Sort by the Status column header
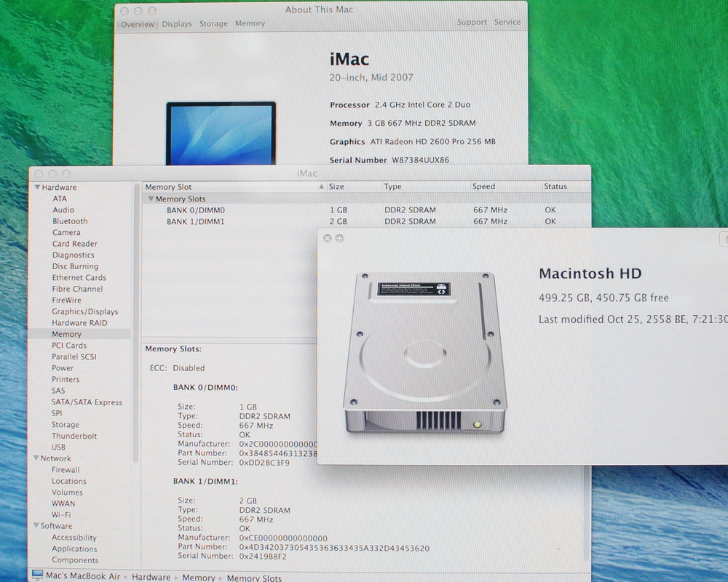This screenshot has height=582, width=728. pos(566,186)
